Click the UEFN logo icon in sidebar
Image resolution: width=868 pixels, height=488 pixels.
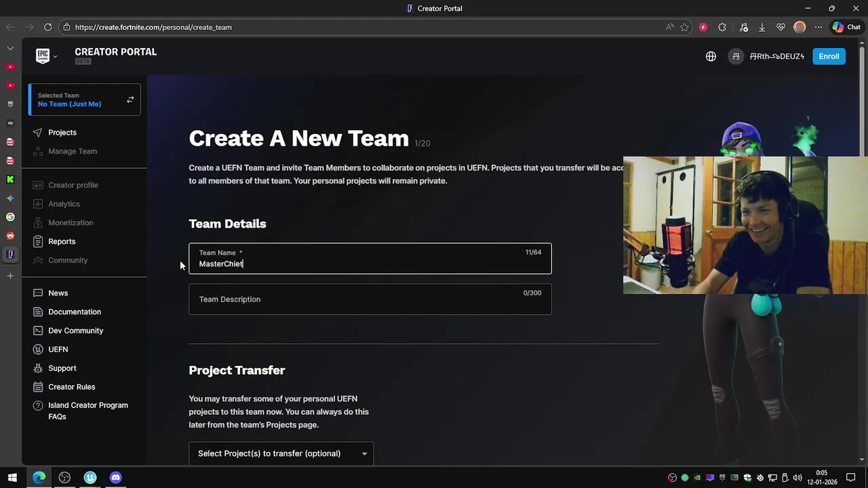pos(38,349)
